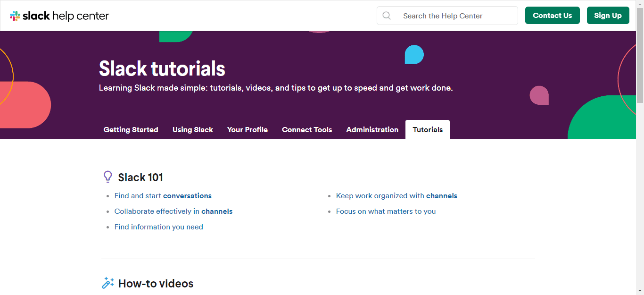Open Find information you need link
Viewport: 644px width, 295px height.
tap(158, 227)
